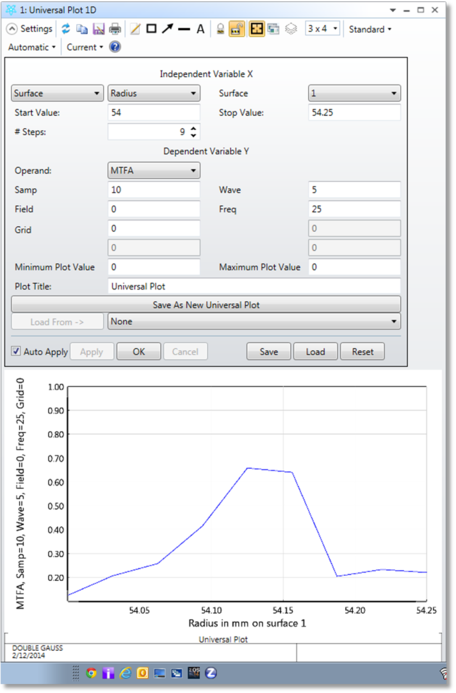The height and width of the screenshot is (693, 456).
Task: Click the Samp field showing 10
Action: [x=154, y=190]
